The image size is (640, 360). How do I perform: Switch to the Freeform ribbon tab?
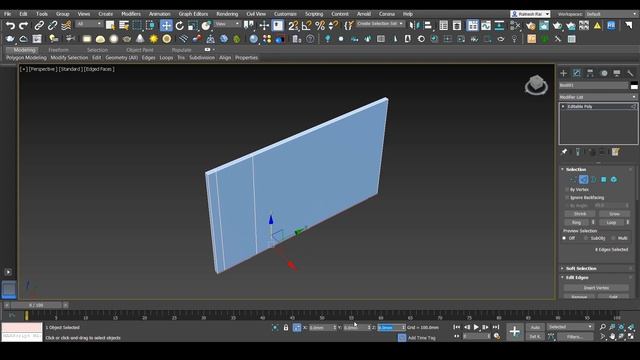[58, 50]
